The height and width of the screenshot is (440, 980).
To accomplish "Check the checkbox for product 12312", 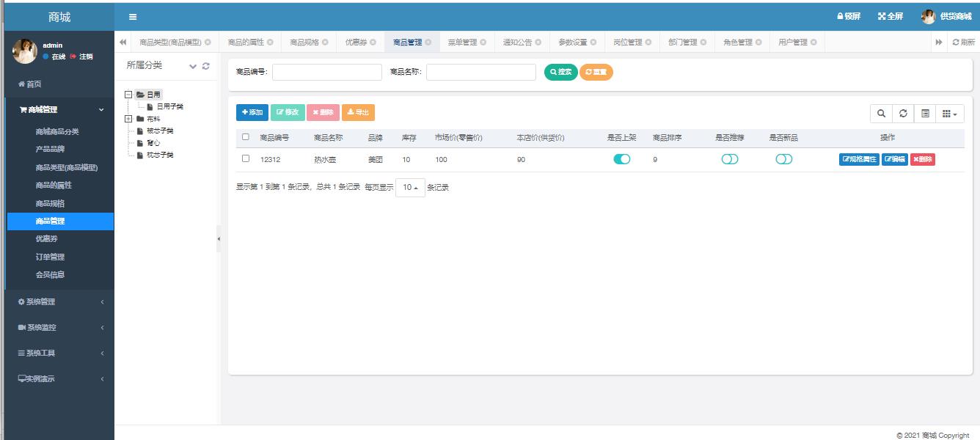I will pyautogui.click(x=246, y=158).
